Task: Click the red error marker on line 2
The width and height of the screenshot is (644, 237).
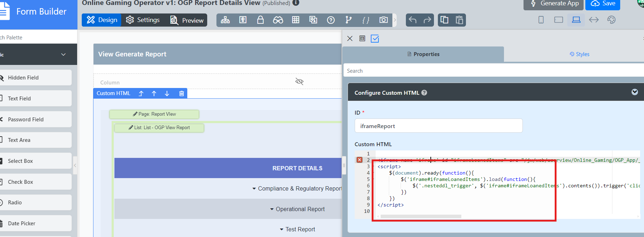Action: [x=360, y=160]
